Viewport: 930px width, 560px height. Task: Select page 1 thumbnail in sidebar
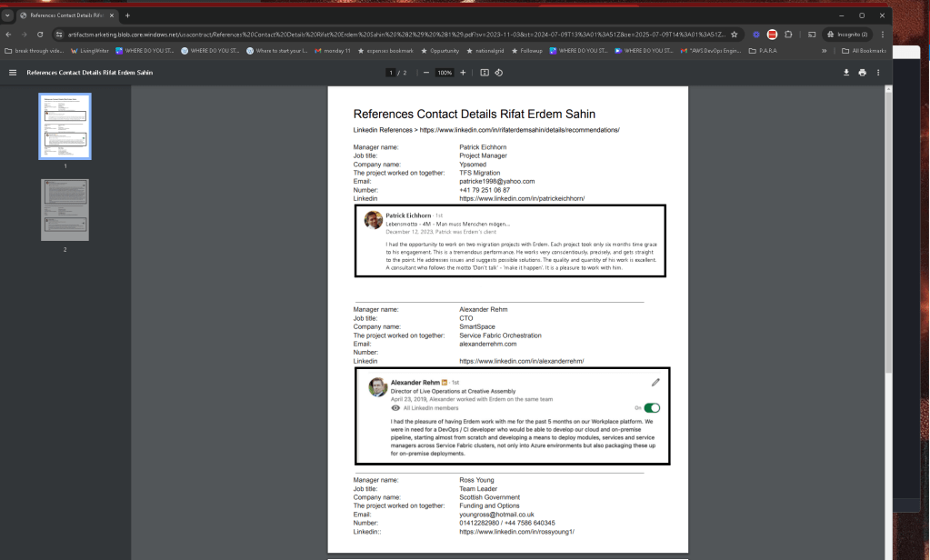65,126
